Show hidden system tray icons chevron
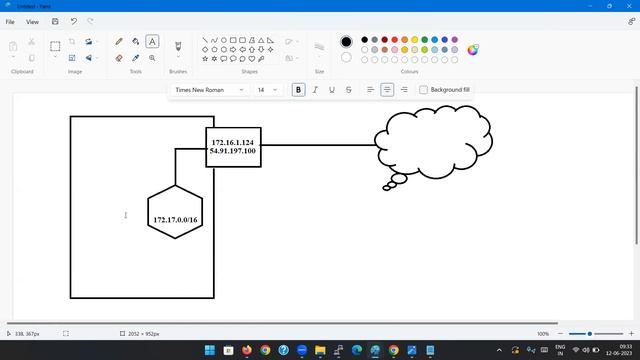Screen dimensions: 640x360 (499, 350)
